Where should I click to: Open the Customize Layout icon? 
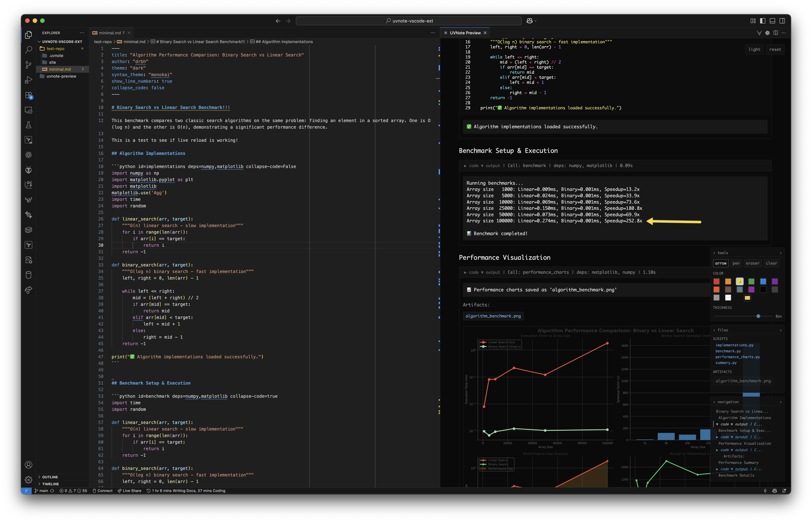pos(753,21)
